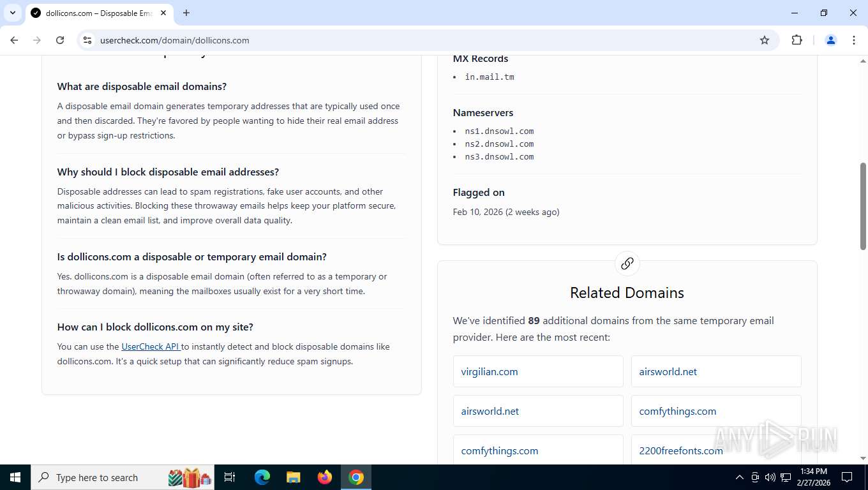
Task: Open virgilian.com related domain
Action: [x=538, y=371]
